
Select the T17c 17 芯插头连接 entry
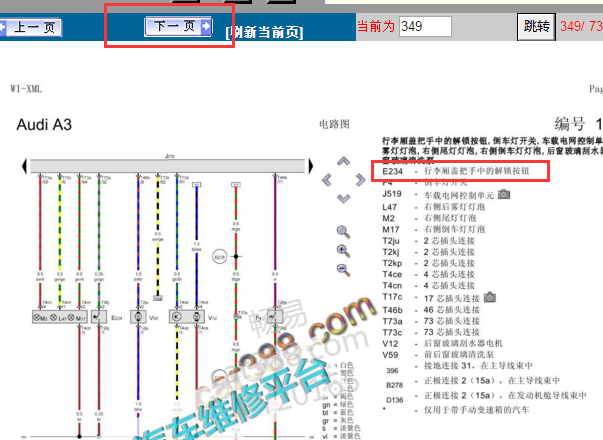(x=431, y=298)
